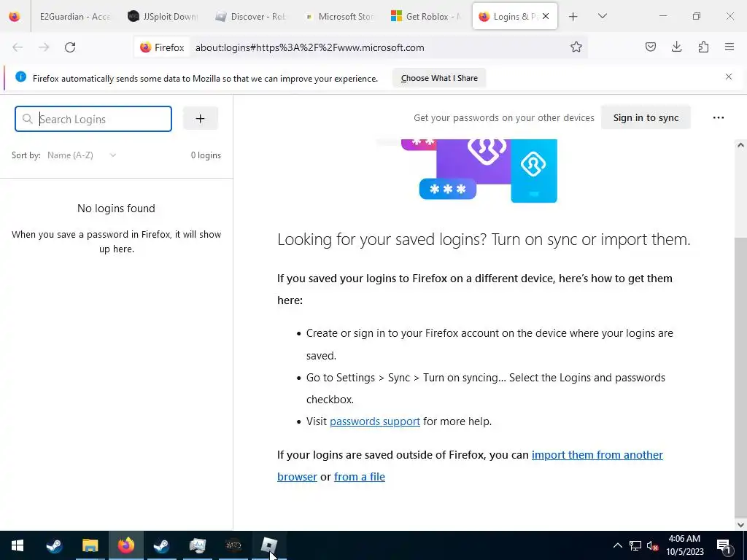
Task: Open the passwords support link
Action: coord(375,421)
